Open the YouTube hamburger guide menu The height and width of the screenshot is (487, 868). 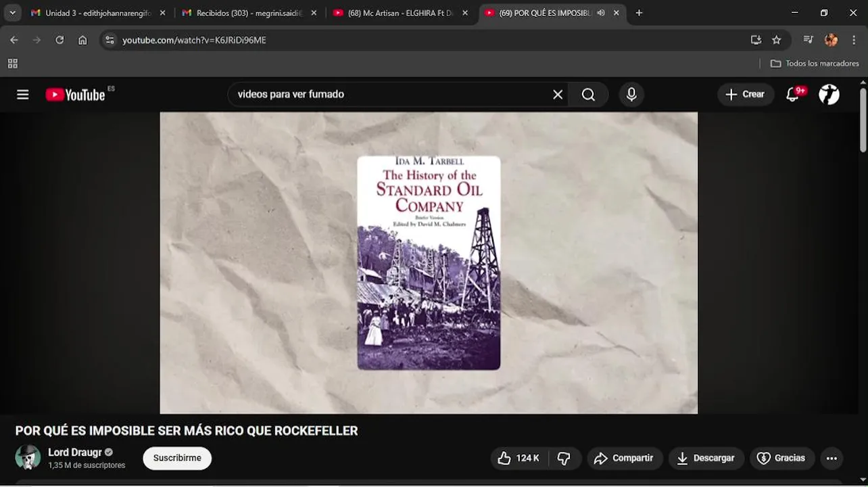point(23,95)
